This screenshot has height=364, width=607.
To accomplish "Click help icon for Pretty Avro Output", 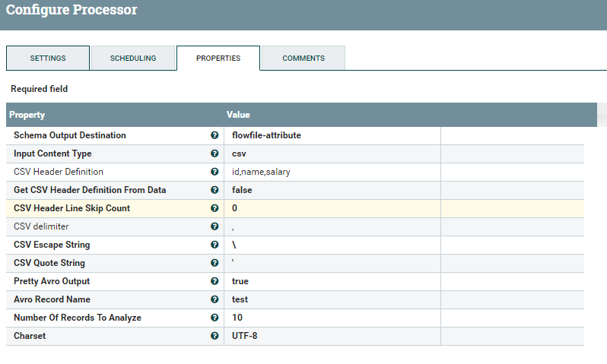I will coord(215,281).
